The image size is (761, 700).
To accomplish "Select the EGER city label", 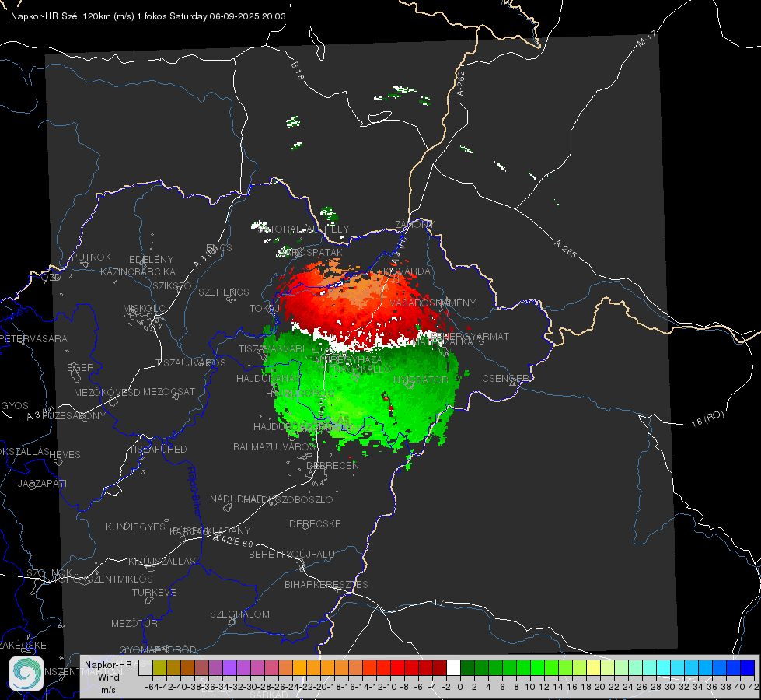I will click(81, 367).
